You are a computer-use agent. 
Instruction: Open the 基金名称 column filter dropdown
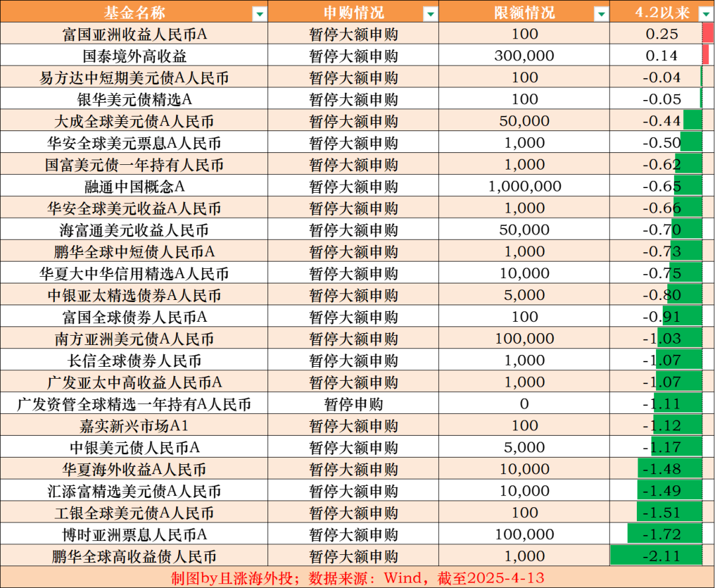click(260, 14)
